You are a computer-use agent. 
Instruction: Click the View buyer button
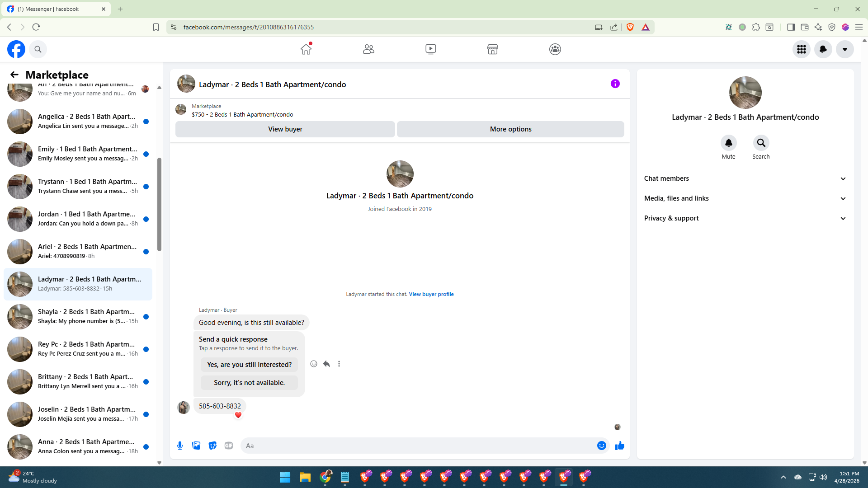click(285, 129)
